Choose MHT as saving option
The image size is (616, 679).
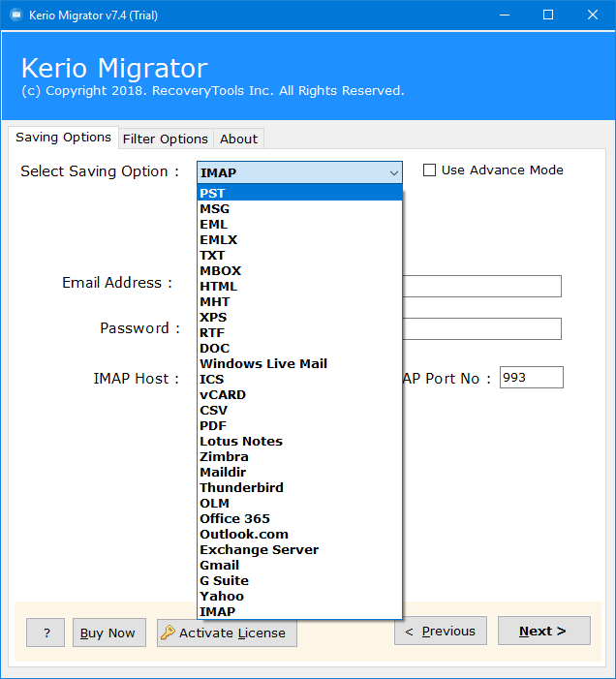299,302
